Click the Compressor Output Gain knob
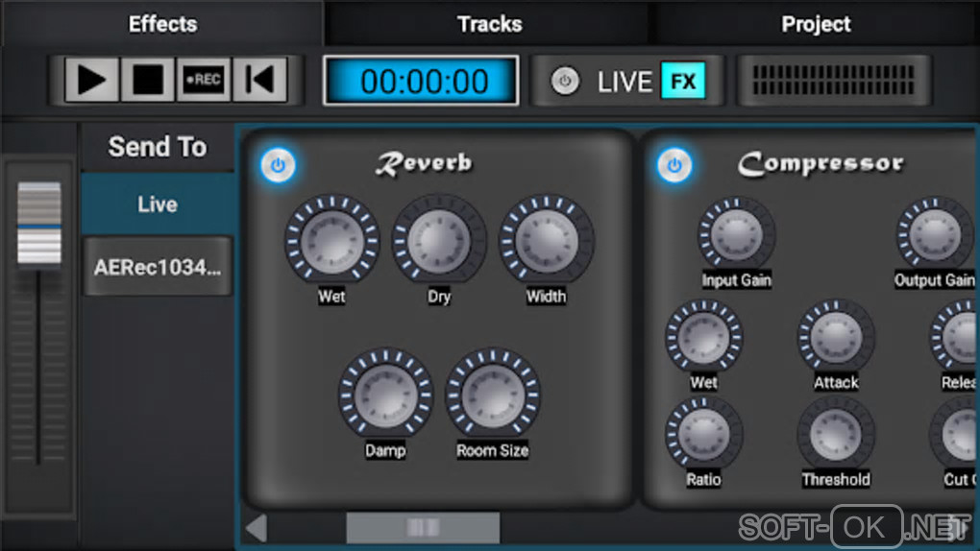The image size is (980, 551). [x=935, y=235]
